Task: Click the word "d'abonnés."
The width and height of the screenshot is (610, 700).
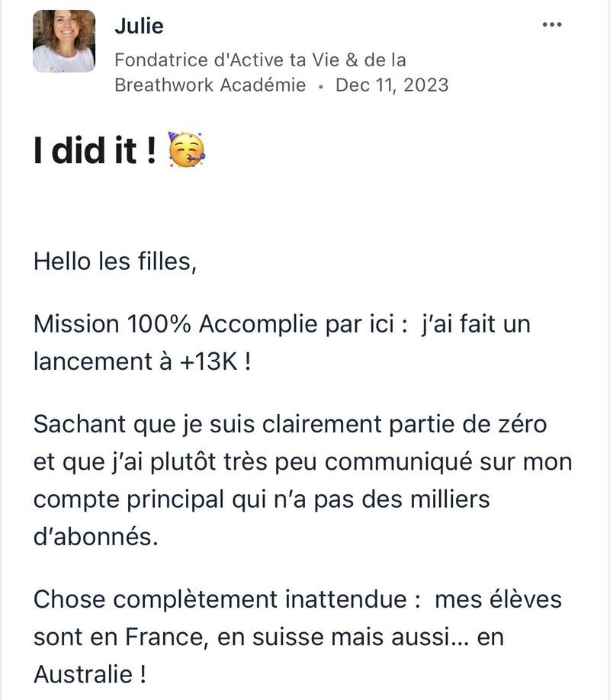Action: 96,536
